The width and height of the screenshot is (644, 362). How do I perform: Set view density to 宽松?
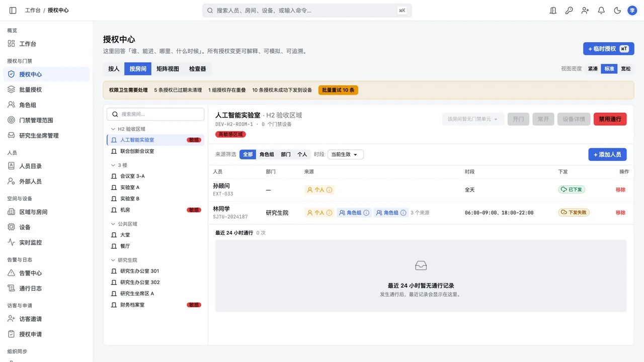(625, 69)
